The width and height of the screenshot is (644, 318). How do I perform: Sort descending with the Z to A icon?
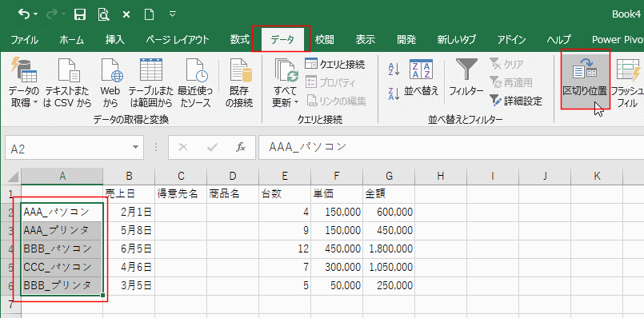click(394, 93)
